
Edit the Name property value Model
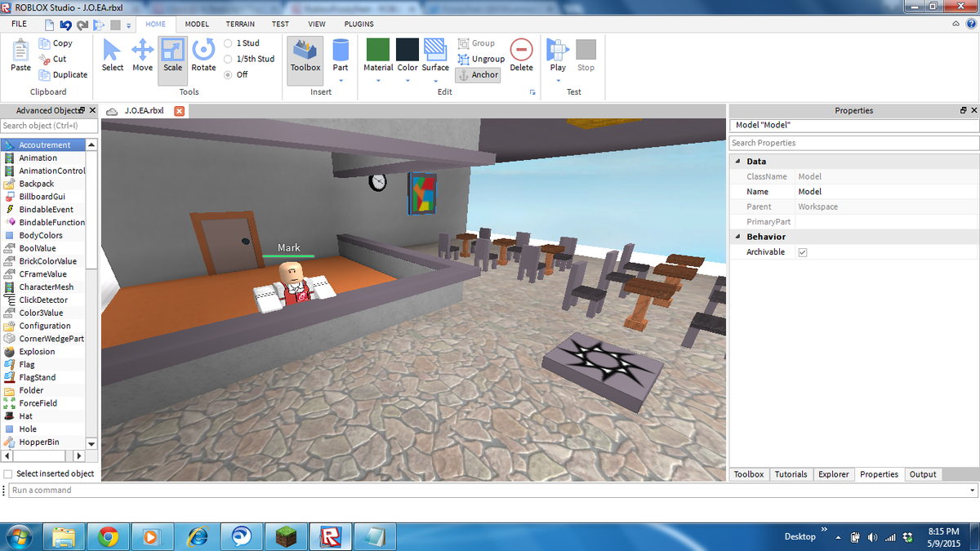coord(886,192)
